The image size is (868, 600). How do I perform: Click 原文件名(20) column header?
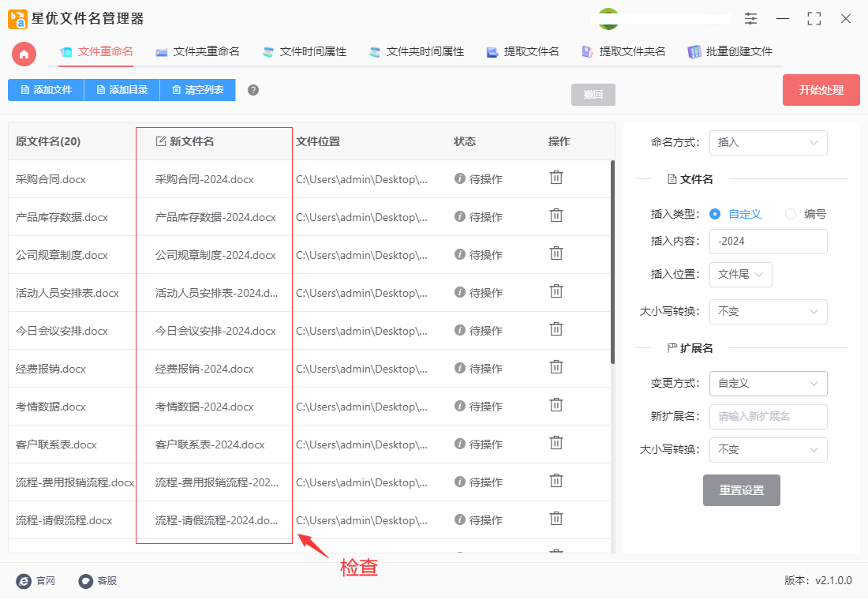click(48, 142)
